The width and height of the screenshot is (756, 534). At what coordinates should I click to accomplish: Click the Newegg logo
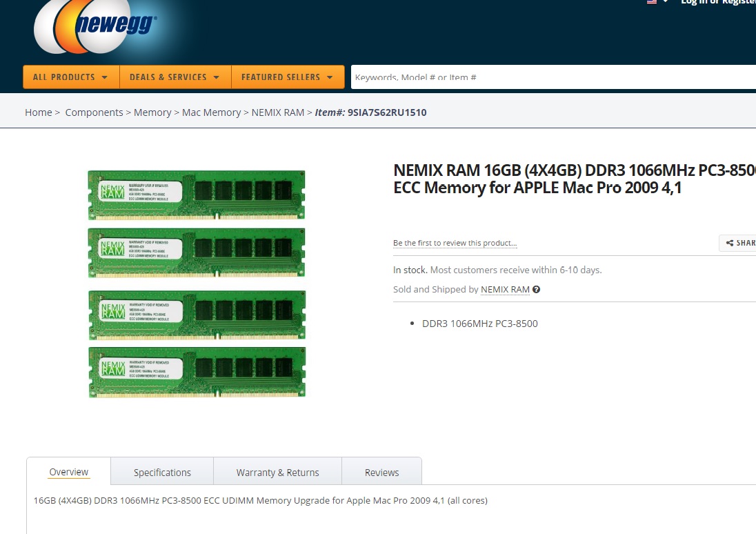[x=95, y=25]
